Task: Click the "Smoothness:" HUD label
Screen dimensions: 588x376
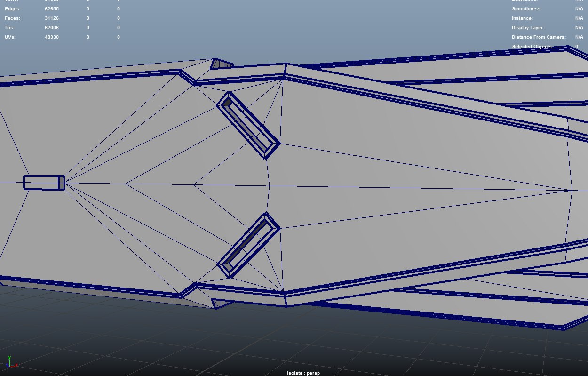Action: pyautogui.click(x=527, y=9)
